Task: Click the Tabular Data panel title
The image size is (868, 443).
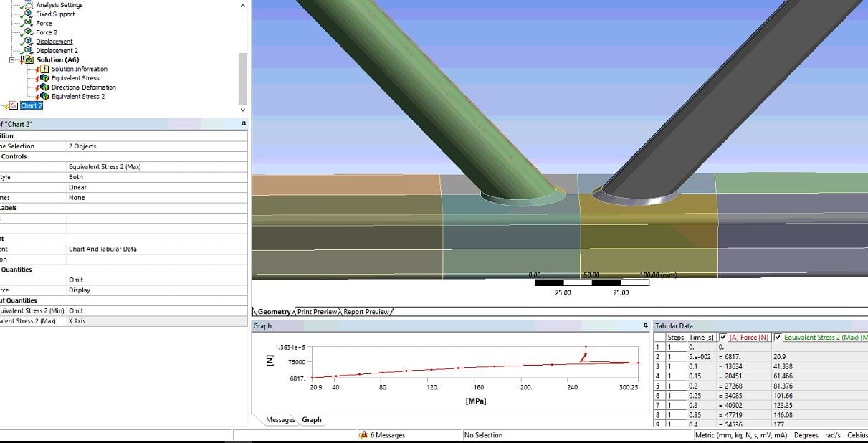Action: pyautogui.click(x=674, y=326)
